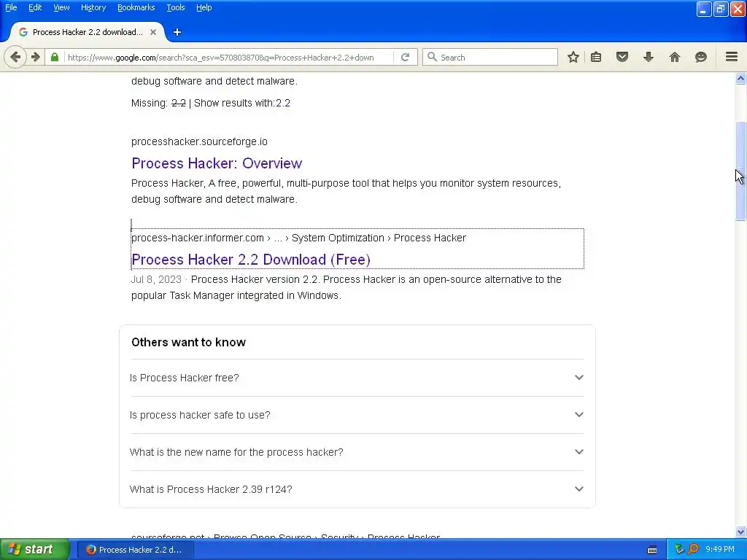
Task: Open the View menu
Action: [x=61, y=7]
